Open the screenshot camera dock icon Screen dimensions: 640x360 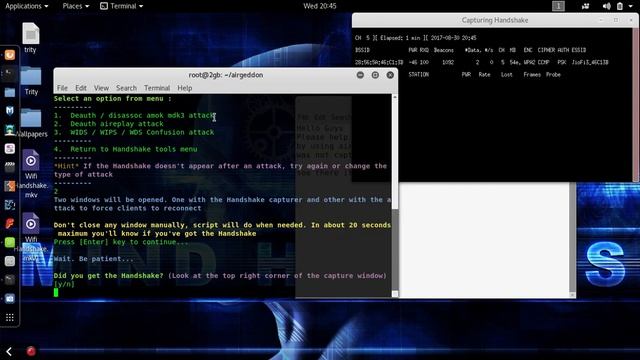10,298
